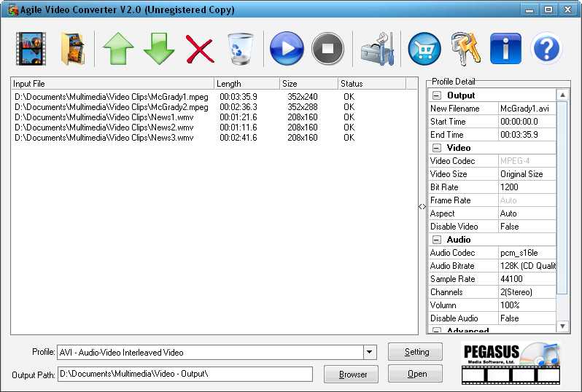Click the Open button
Viewport: 582px width, 392px height.
pos(415,374)
